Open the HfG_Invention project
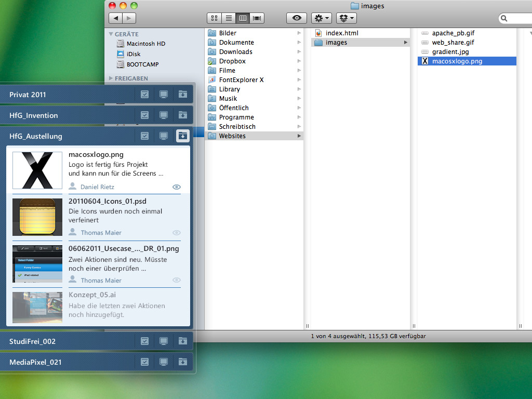This screenshot has height=399, width=532. point(34,115)
